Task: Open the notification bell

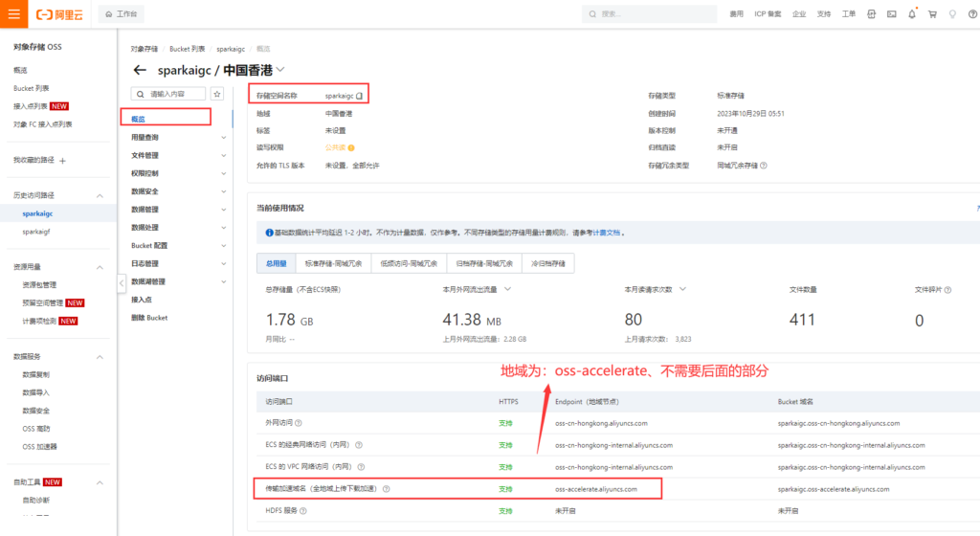Action: point(912,14)
